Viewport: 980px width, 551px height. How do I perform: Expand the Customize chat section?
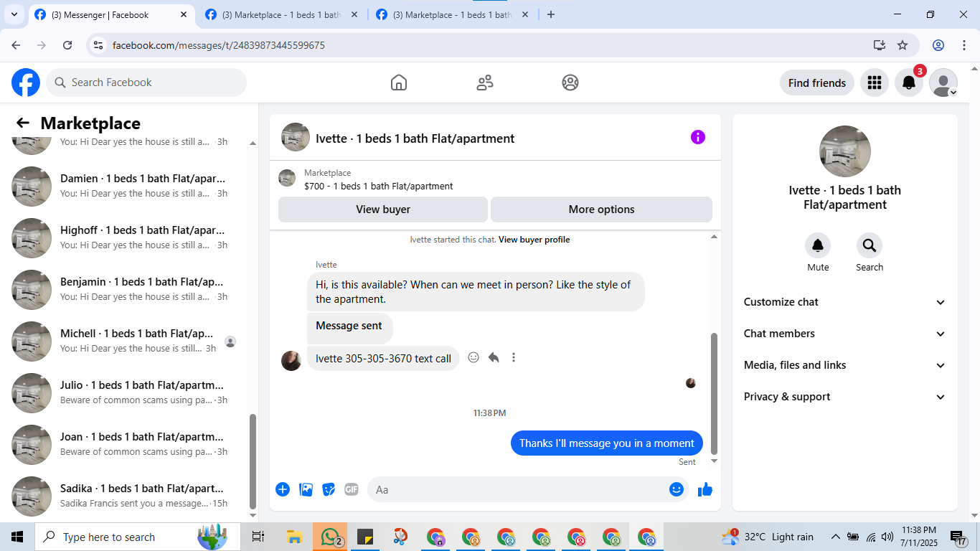[845, 302]
